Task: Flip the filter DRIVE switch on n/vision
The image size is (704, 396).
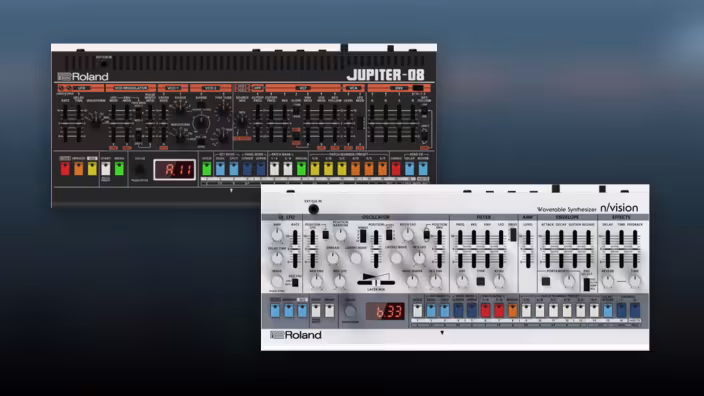Action: click(513, 234)
